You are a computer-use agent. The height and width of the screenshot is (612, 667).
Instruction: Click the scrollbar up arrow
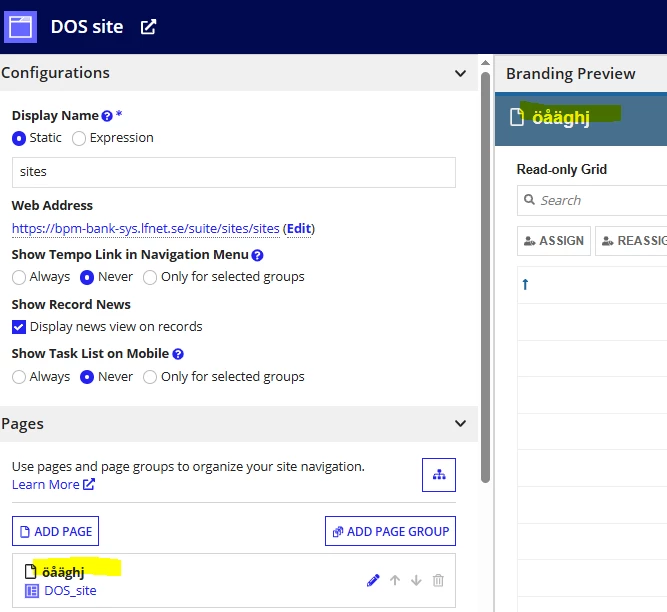[x=485, y=63]
